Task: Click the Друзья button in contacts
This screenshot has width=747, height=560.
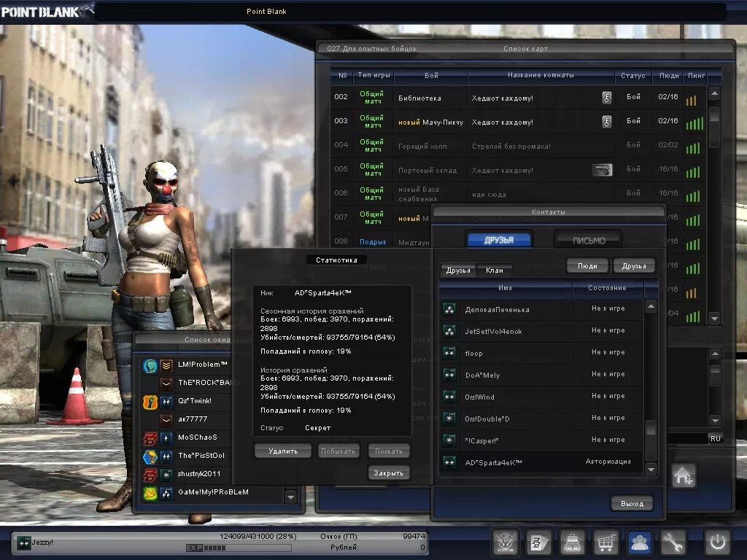Action: [634, 265]
